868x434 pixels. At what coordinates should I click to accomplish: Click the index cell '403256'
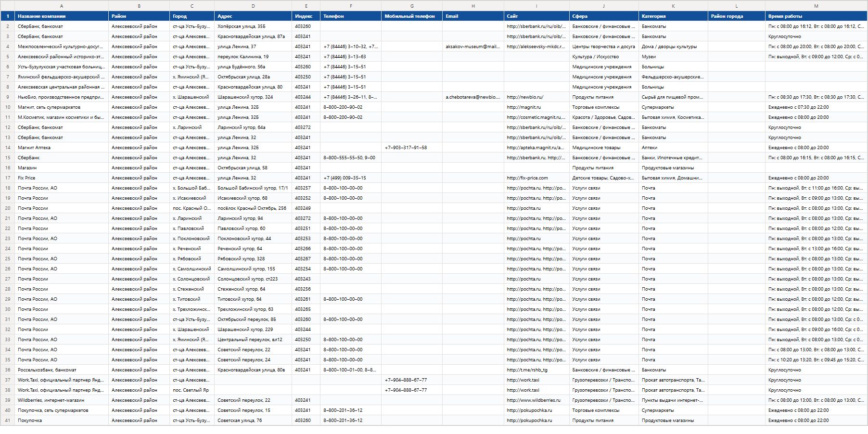[x=306, y=289]
